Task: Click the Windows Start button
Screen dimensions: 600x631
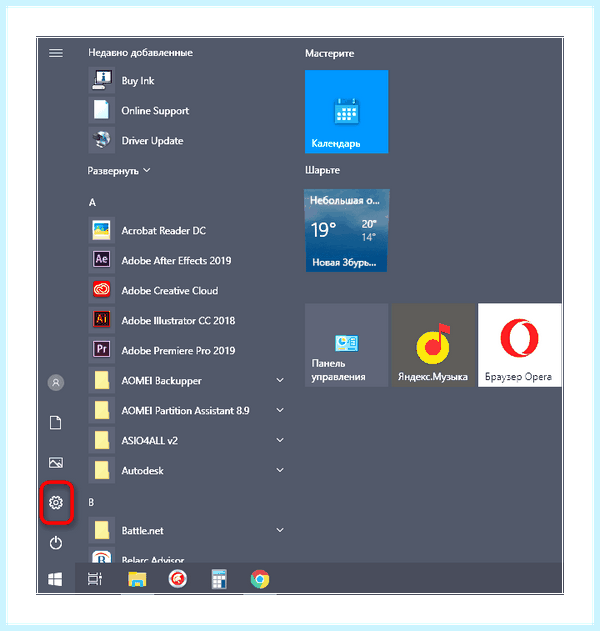Action: click(x=55, y=579)
